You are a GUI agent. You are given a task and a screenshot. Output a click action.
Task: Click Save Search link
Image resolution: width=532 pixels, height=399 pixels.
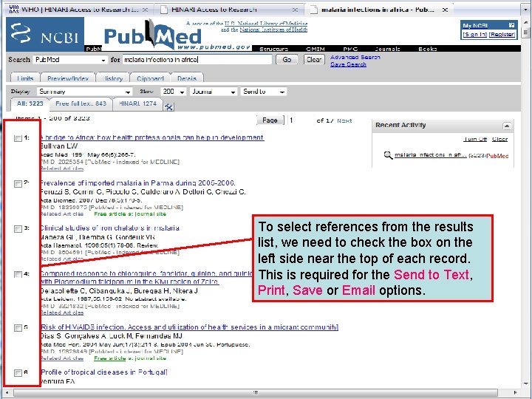tap(348, 64)
